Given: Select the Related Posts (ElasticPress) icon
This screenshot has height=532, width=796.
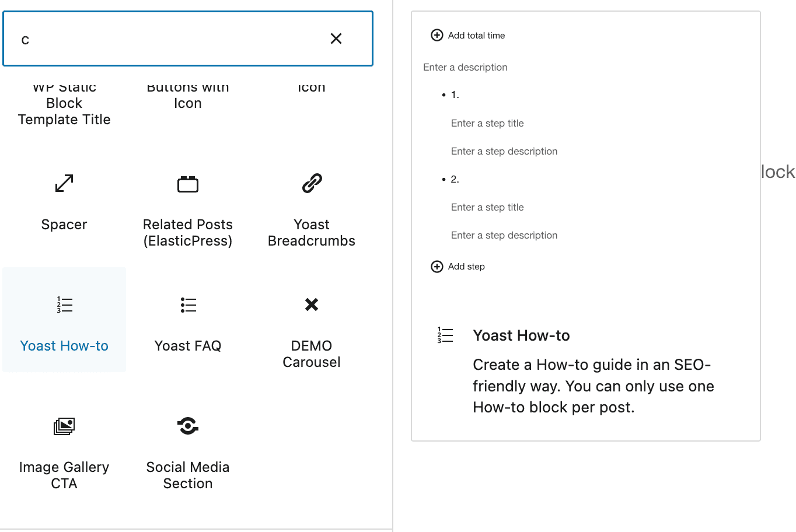Looking at the screenshot, I should [x=188, y=184].
